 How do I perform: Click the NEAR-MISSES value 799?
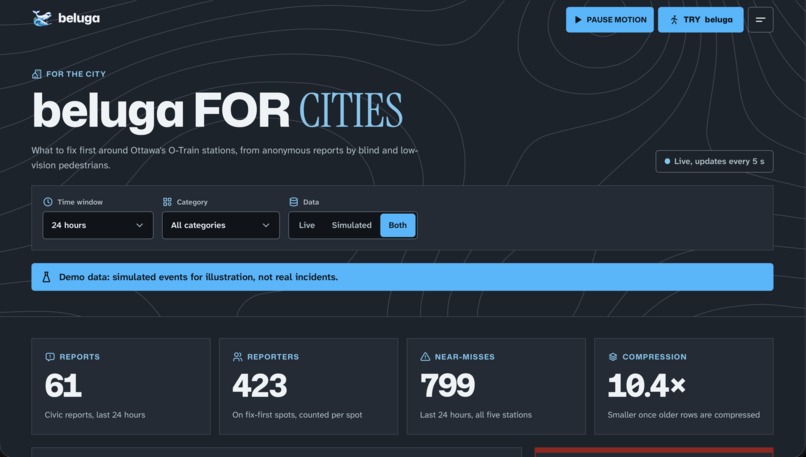448,386
